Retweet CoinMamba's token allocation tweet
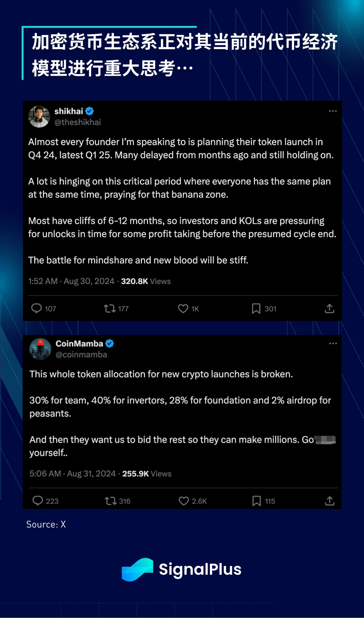This screenshot has width=364, height=618. 111,501
